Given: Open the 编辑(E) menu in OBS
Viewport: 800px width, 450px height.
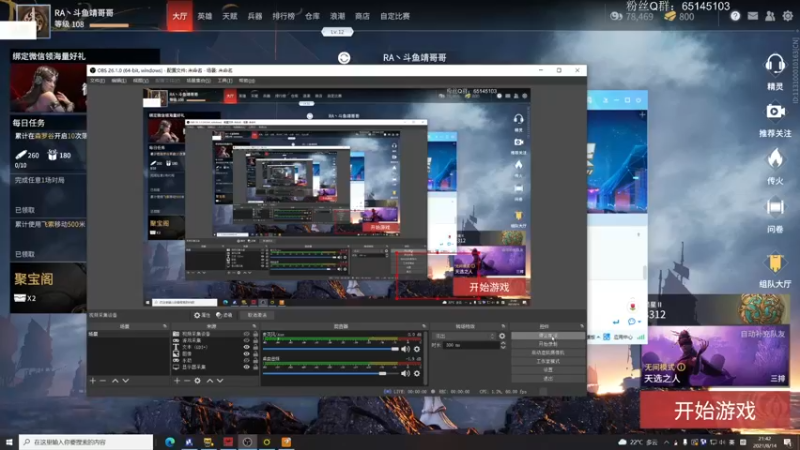Looking at the screenshot, I should tap(118, 81).
